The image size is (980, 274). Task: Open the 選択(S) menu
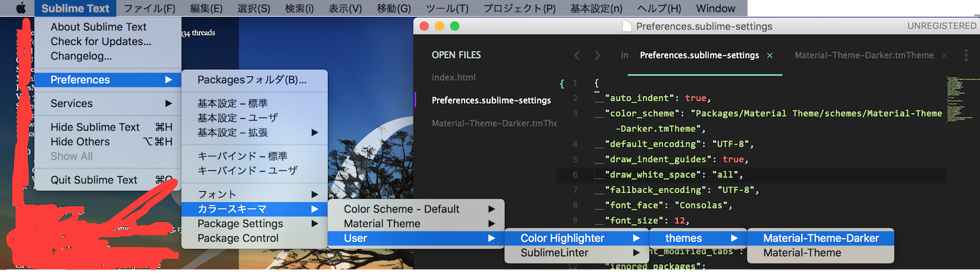pos(254,8)
